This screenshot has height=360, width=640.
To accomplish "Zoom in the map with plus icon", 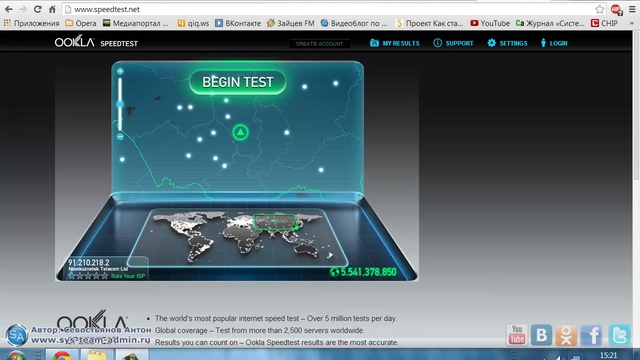I will pyautogui.click(x=120, y=71).
